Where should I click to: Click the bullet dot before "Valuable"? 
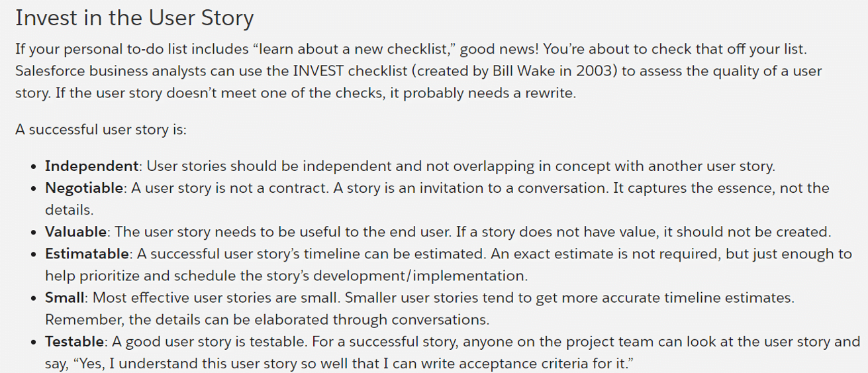click(34, 233)
